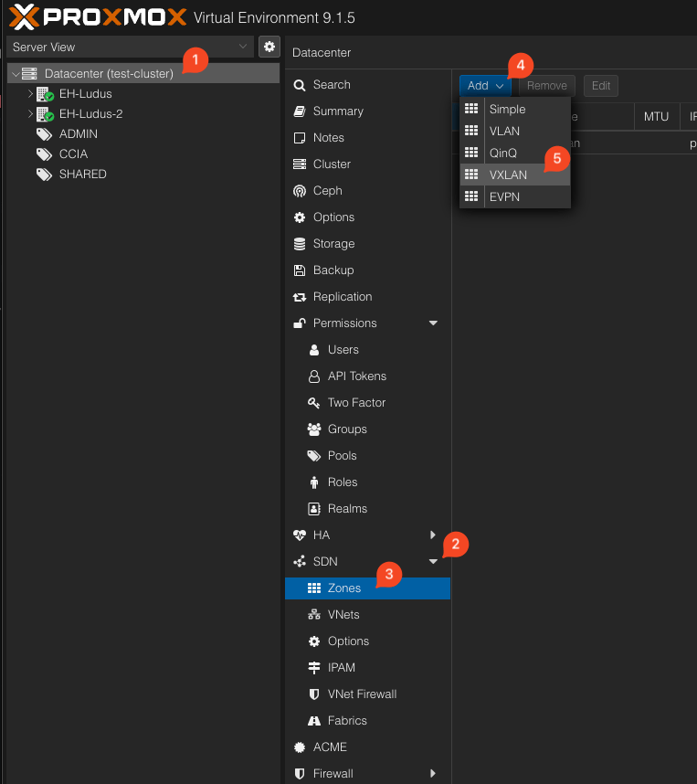Click the Ceph icon
Image resolution: width=697 pixels, height=784 pixels.
(x=300, y=191)
